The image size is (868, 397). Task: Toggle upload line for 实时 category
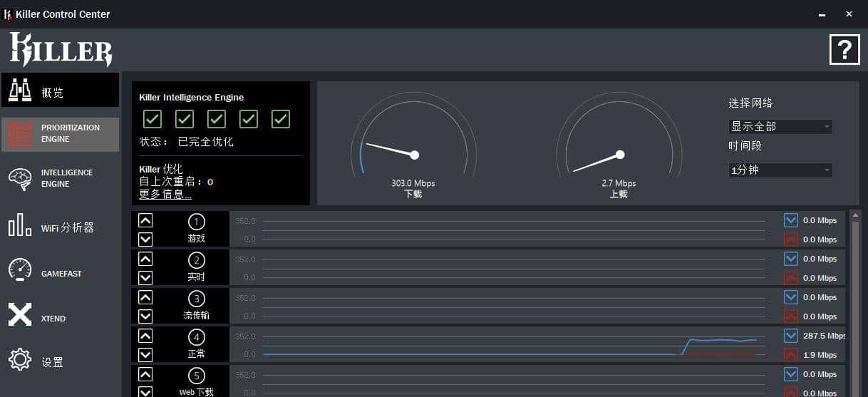[x=790, y=278]
